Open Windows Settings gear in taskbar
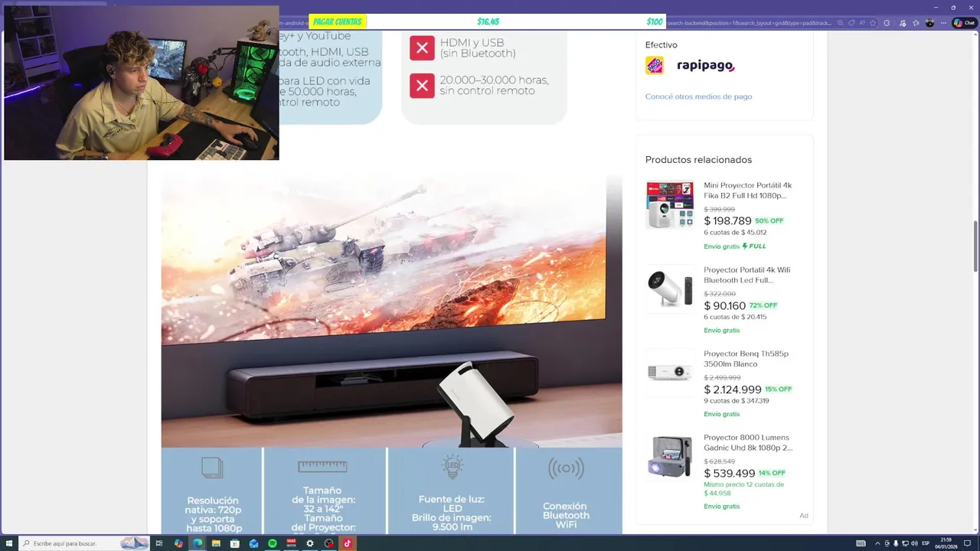This screenshot has height=551, width=980. [x=310, y=543]
